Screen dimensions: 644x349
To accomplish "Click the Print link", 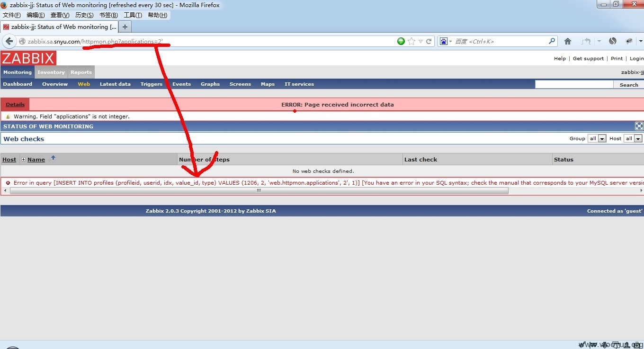I will [617, 59].
